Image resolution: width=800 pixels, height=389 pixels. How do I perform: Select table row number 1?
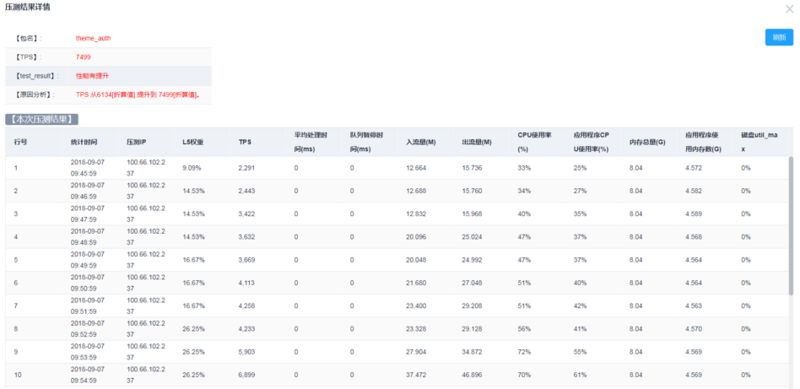tap(397, 168)
